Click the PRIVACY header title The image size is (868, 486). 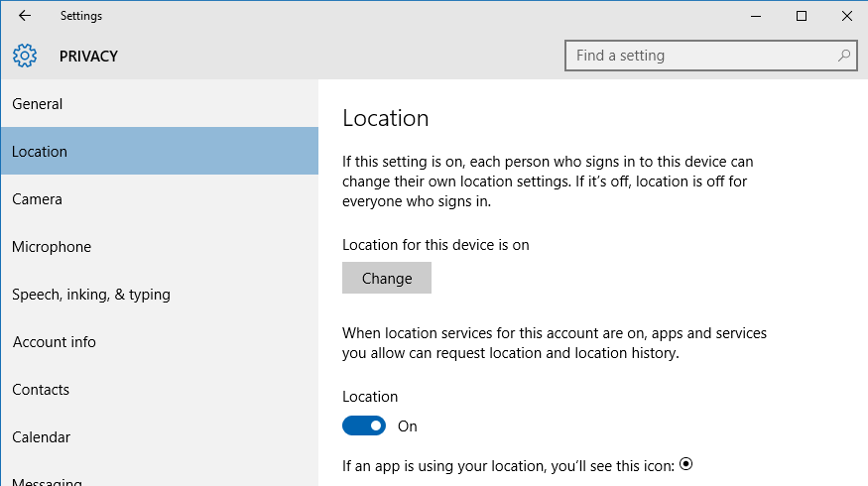coord(88,56)
